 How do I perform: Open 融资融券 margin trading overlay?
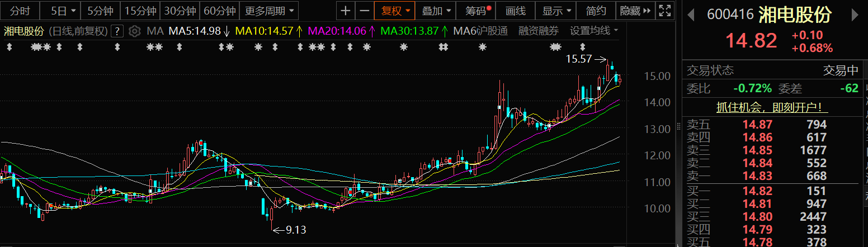pos(539,31)
